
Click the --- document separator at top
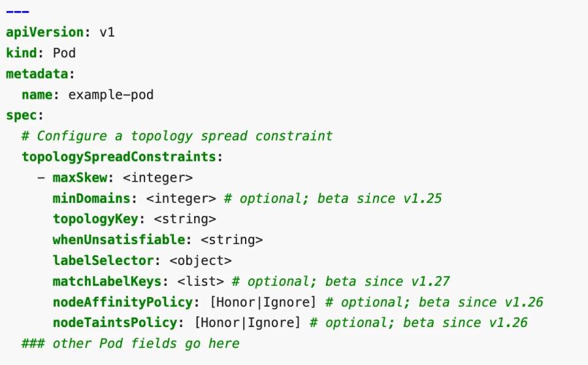point(18,11)
